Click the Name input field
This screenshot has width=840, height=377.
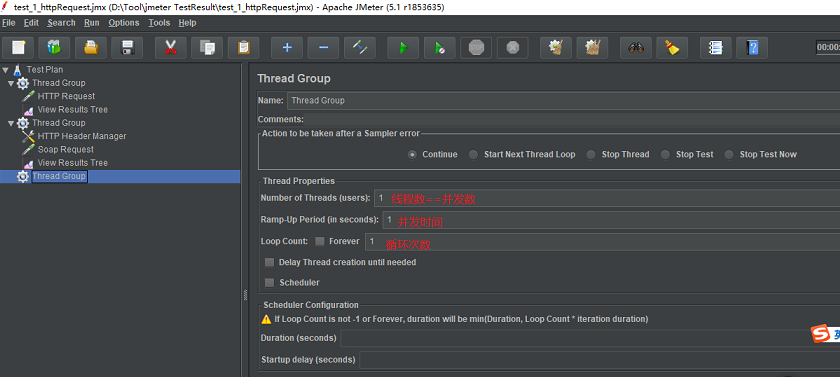[x=564, y=101]
